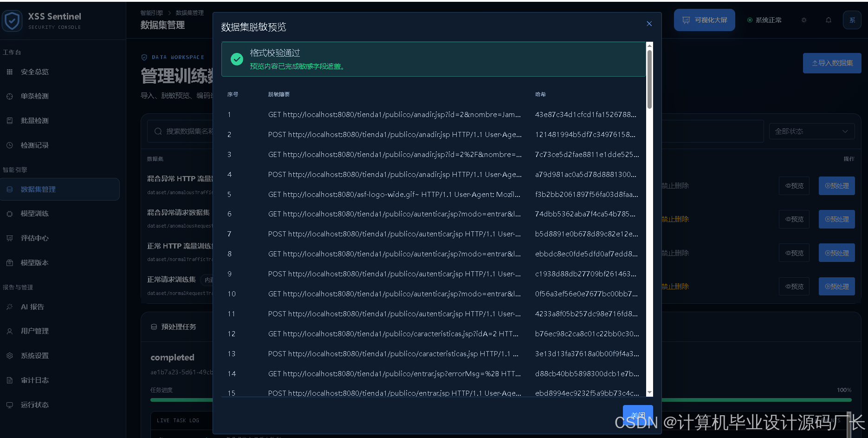Click the XSS Sentinel shield logo
868x438 pixels.
point(12,21)
